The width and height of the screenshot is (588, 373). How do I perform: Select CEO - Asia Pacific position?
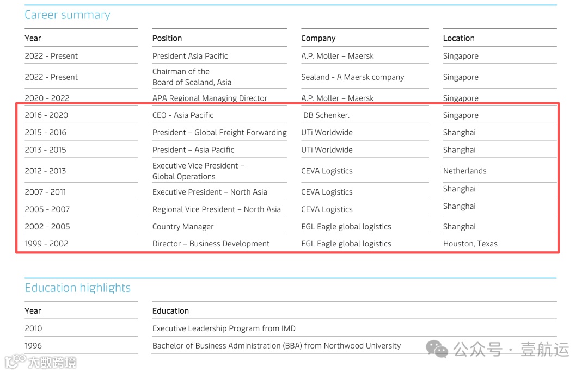pyautogui.click(x=182, y=115)
